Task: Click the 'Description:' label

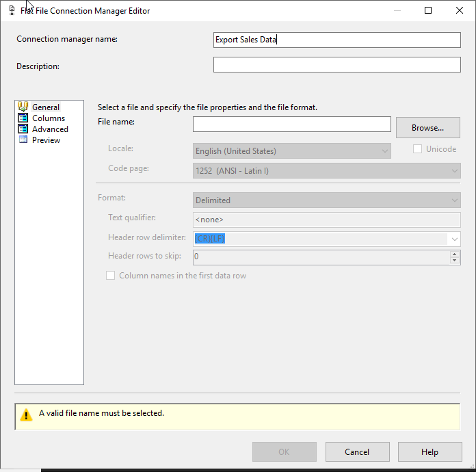Action: click(x=38, y=66)
